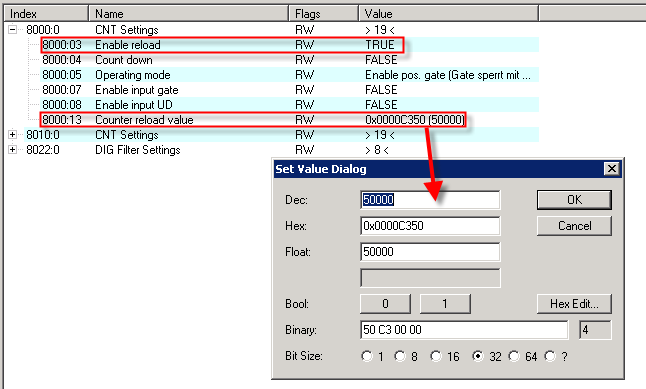Click the Dec input field
Screen dimensions: 646x389
point(430,200)
